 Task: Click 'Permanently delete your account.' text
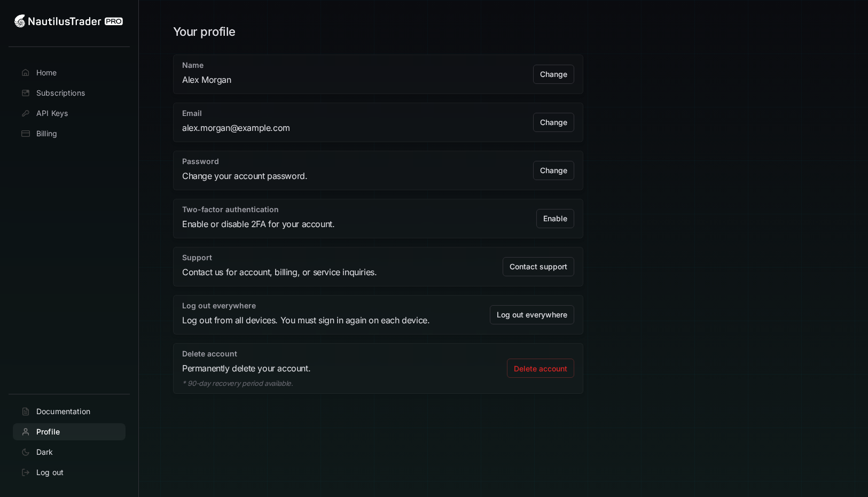coord(246,368)
